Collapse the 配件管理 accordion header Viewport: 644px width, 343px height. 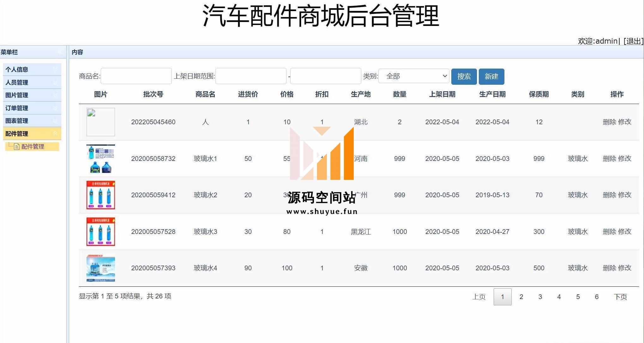tap(32, 134)
